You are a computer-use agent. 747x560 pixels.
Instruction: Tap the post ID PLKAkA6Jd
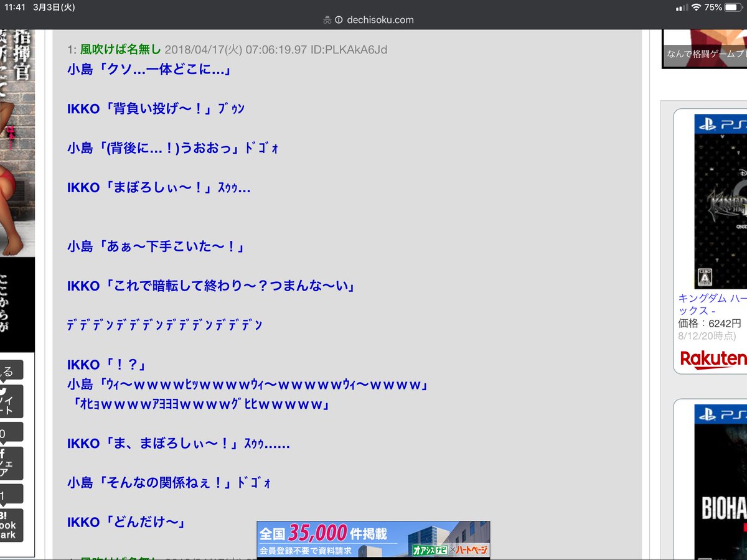(x=349, y=49)
